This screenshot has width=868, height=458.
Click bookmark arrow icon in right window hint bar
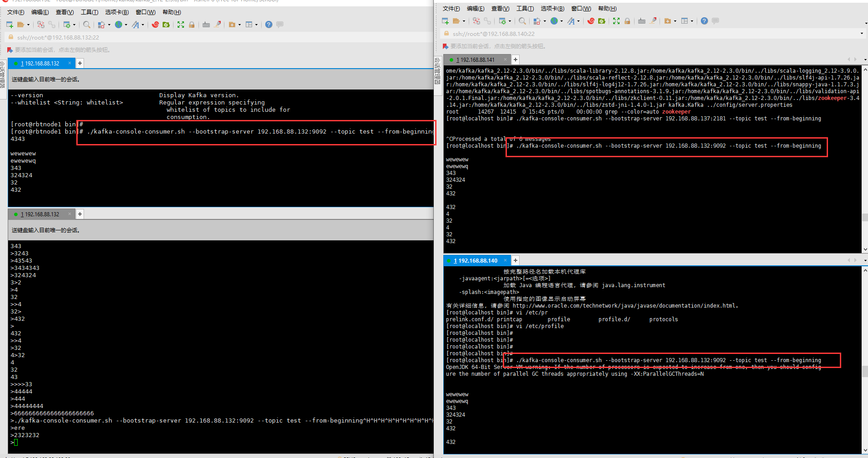click(x=446, y=46)
